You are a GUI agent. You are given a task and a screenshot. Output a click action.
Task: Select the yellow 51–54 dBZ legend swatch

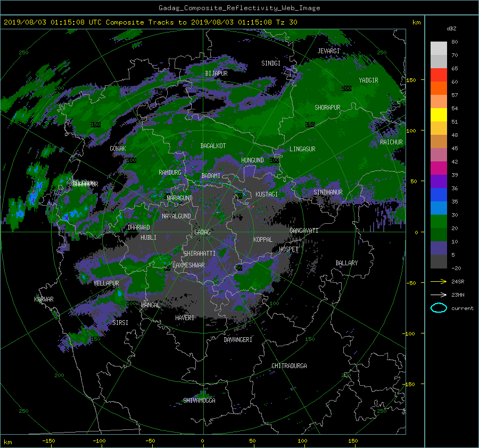439,115
